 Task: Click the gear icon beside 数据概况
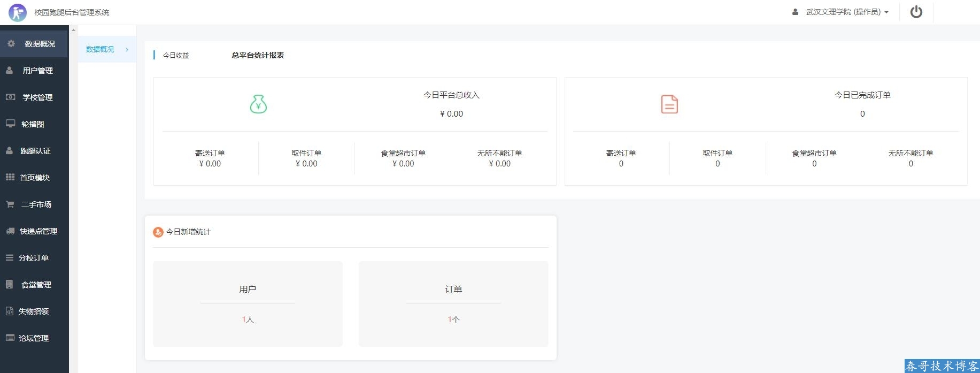tap(11, 43)
